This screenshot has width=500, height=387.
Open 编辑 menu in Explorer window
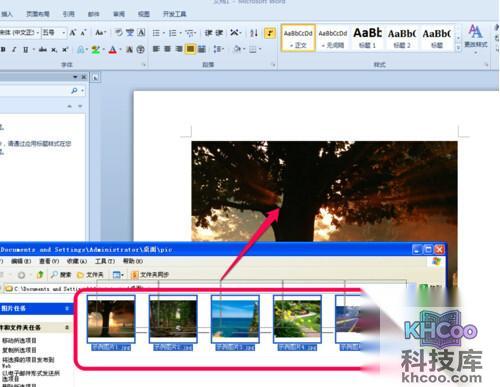[x=21, y=261]
